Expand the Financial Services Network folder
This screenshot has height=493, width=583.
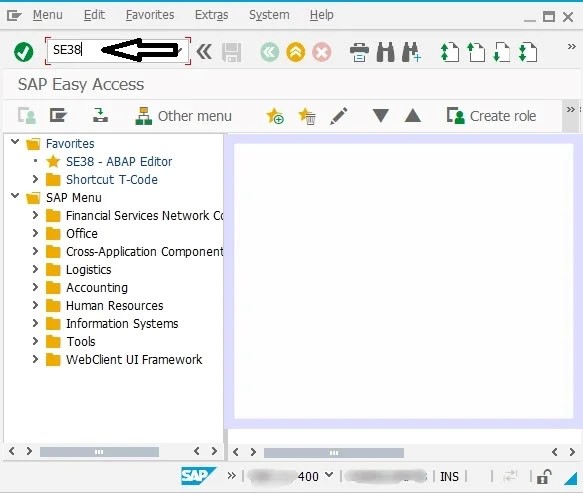pos(35,215)
